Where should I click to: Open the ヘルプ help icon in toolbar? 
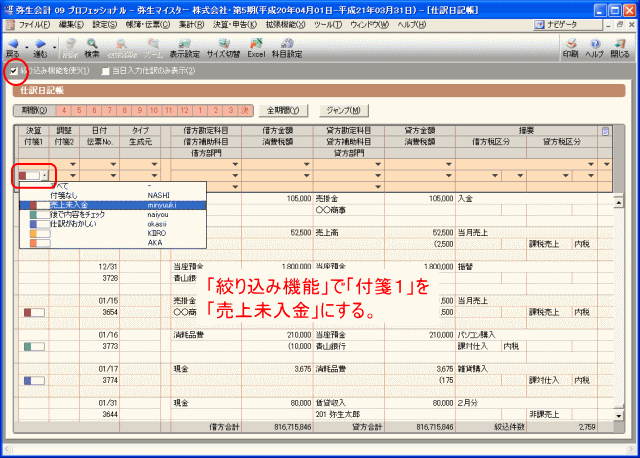click(595, 44)
